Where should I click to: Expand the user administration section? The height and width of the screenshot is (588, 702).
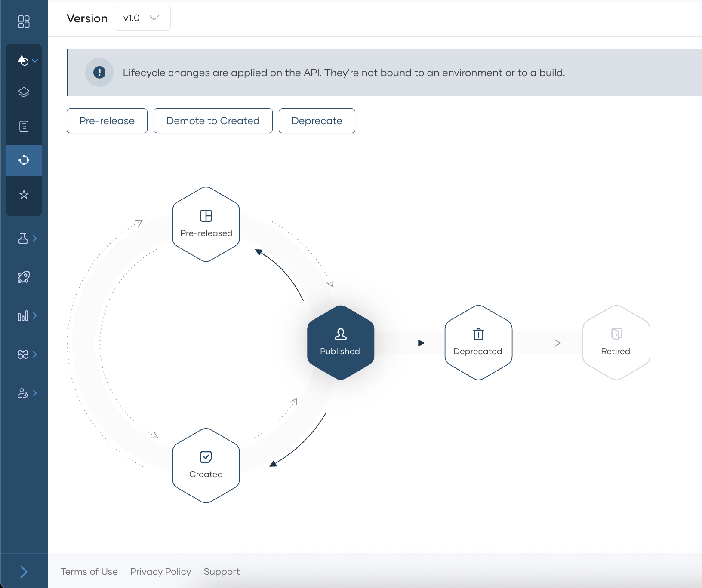[x=24, y=392]
